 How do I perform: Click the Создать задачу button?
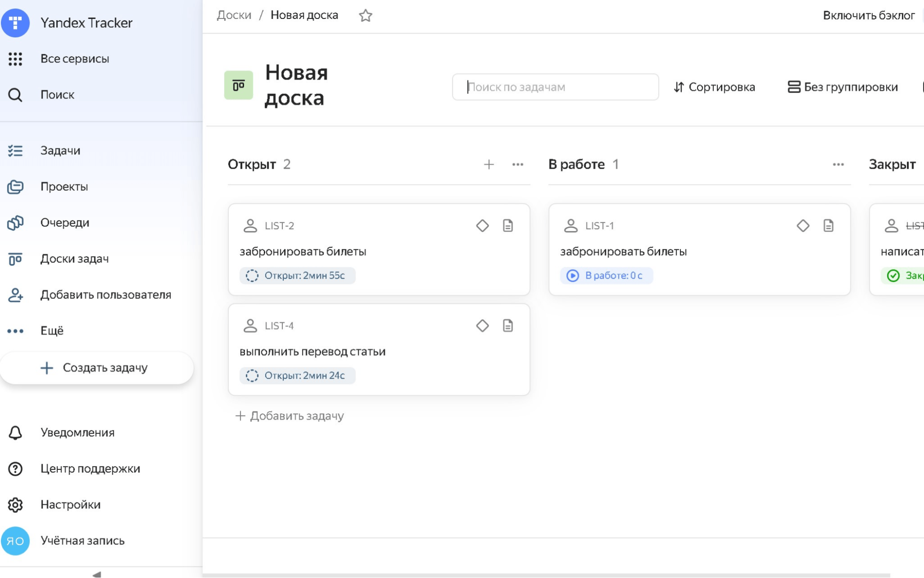coord(97,368)
